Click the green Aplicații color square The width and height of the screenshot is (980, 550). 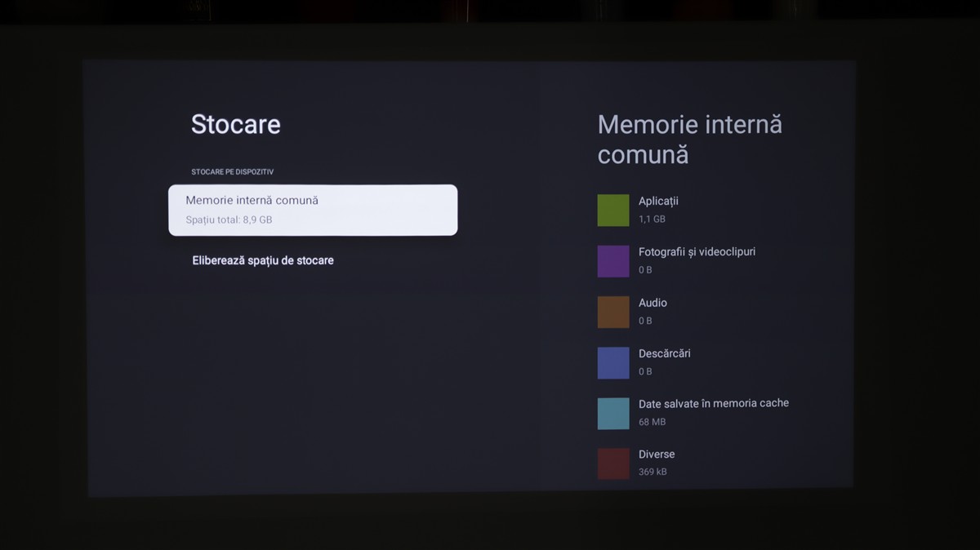click(x=613, y=210)
